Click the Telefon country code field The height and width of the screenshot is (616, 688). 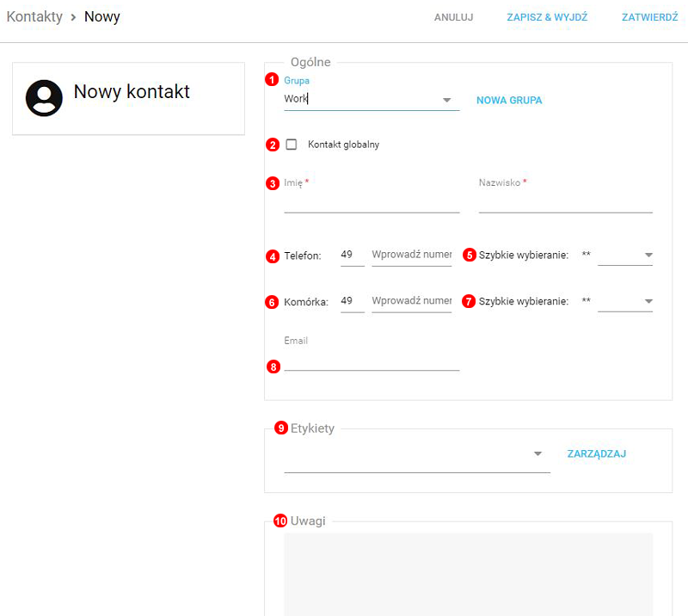tap(352, 256)
